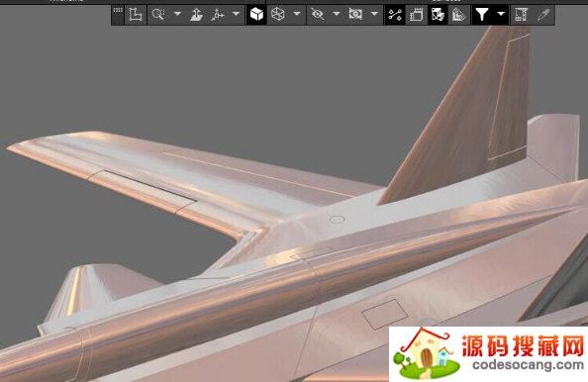Toggle the solid shaded cube display mode
The width and height of the screenshot is (588, 382).
pos(256,15)
